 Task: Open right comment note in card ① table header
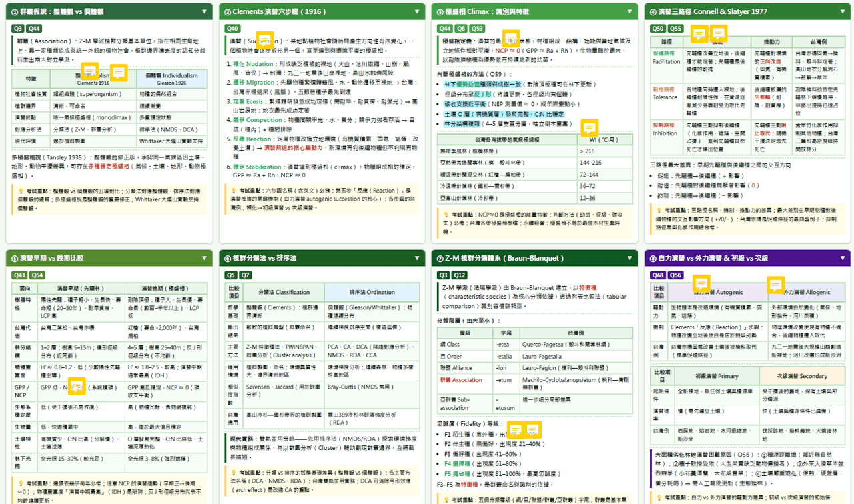(119, 71)
